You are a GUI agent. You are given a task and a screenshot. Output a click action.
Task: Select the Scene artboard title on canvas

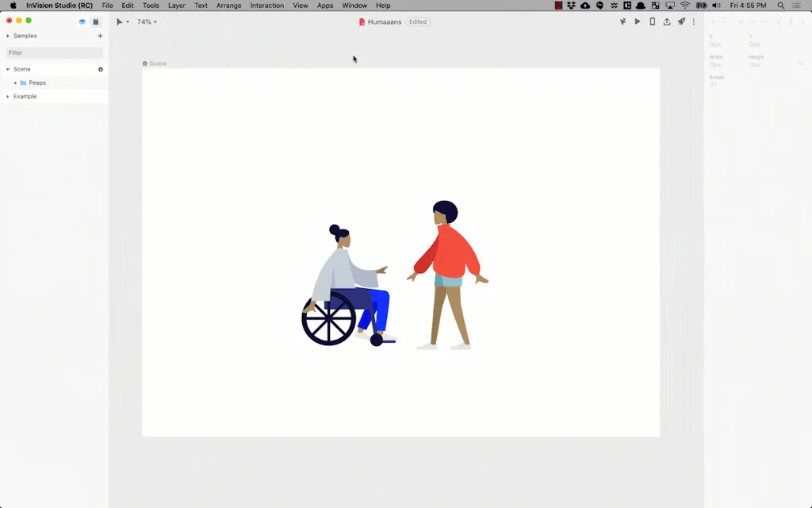(157, 63)
